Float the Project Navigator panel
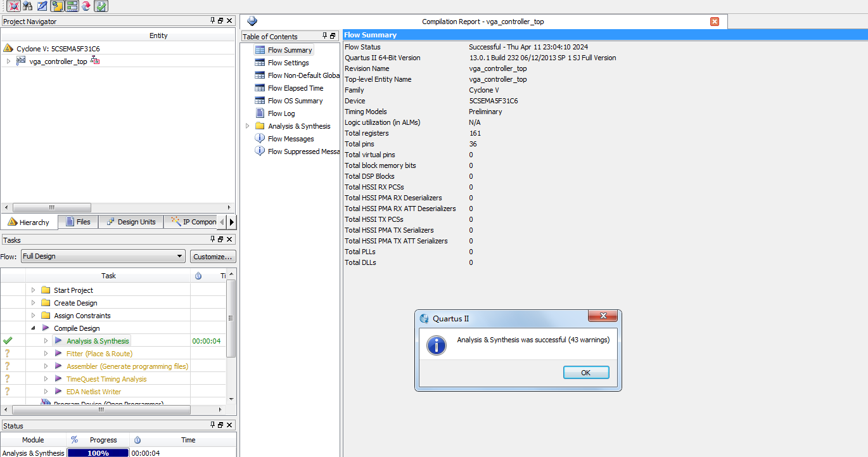The width and height of the screenshot is (868, 457). point(220,21)
